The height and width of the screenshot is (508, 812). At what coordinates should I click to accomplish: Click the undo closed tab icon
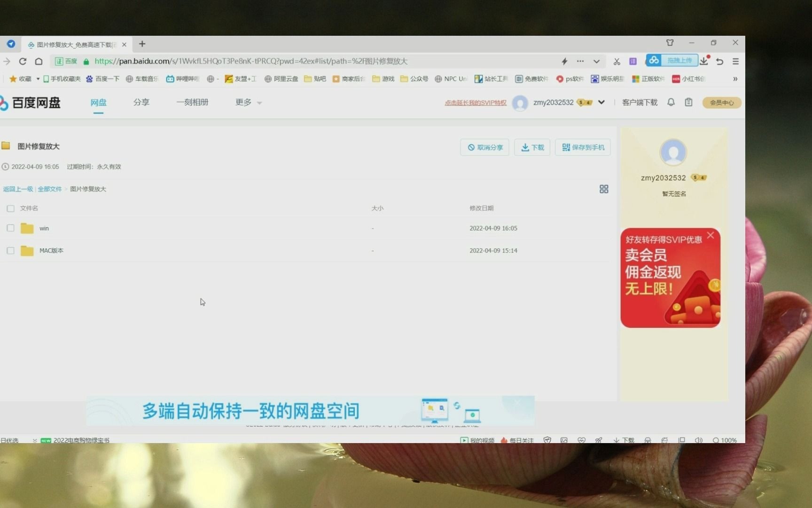(x=719, y=62)
